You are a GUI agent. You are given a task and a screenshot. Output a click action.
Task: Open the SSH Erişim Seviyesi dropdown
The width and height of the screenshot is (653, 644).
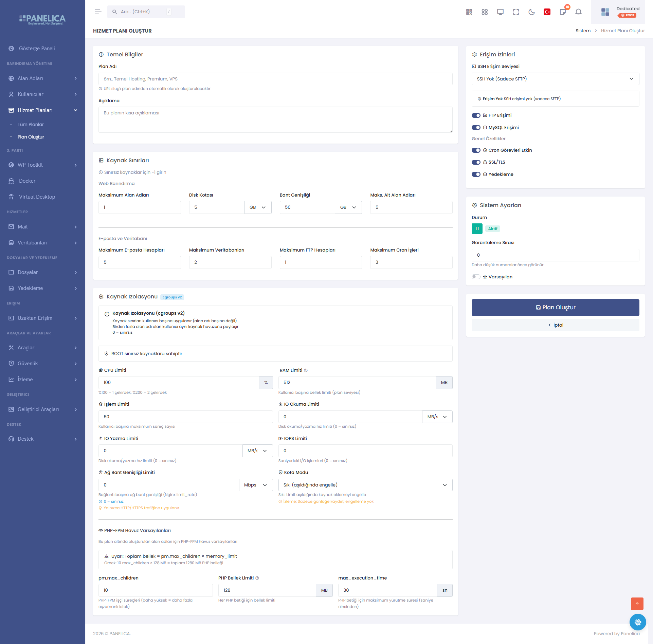coord(555,79)
